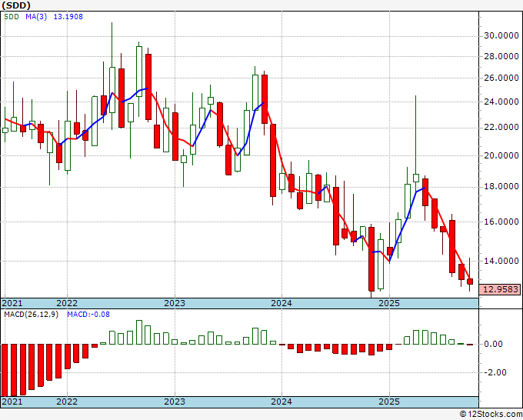The image size is (523, 420).
Task: Click the MACD:-0.08 value label
Action: point(88,315)
